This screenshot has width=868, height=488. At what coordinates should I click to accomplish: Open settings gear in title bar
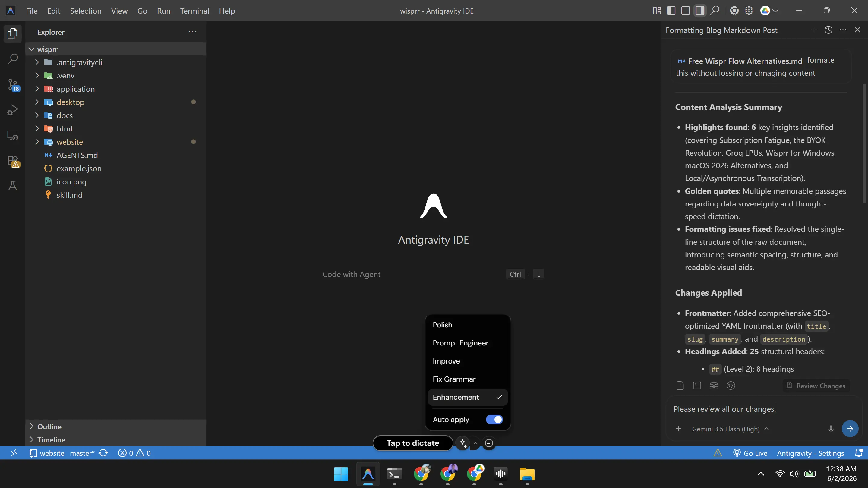click(x=749, y=11)
